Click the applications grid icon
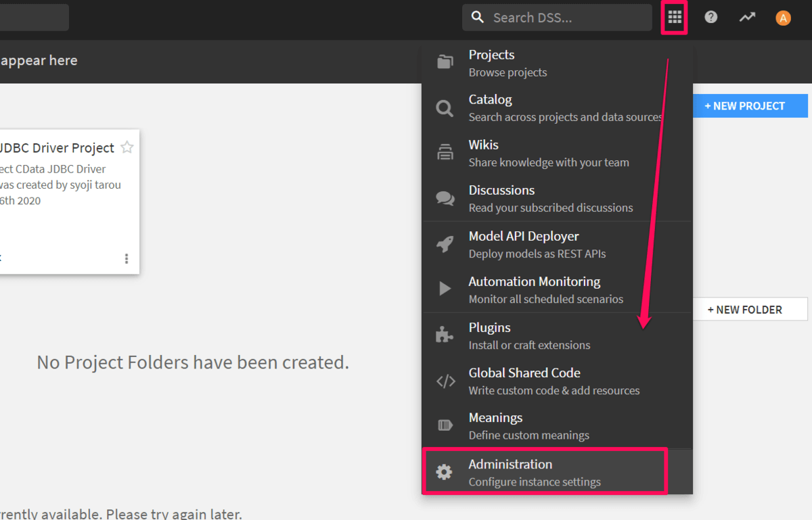The image size is (812, 520). [675, 18]
